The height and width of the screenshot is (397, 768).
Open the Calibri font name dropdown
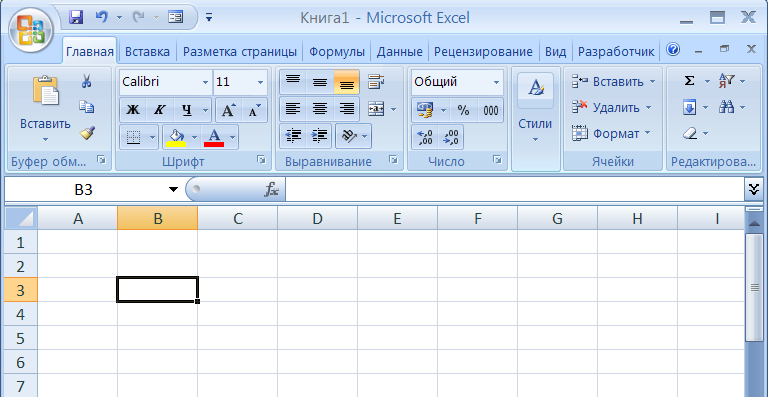(x=206, y=82)
